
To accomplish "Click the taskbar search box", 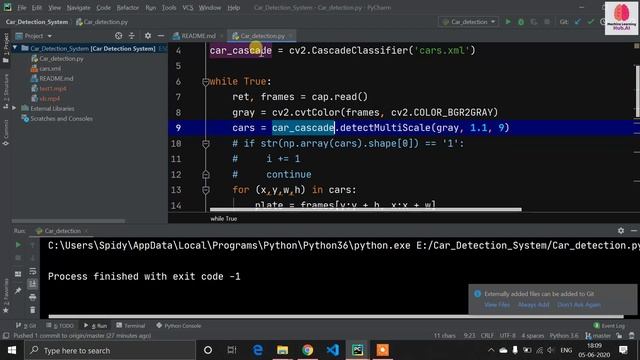I will click(x=110, y=350).
